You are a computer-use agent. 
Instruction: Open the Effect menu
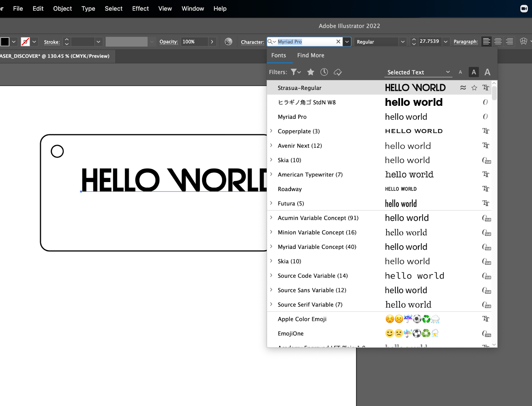140,9
